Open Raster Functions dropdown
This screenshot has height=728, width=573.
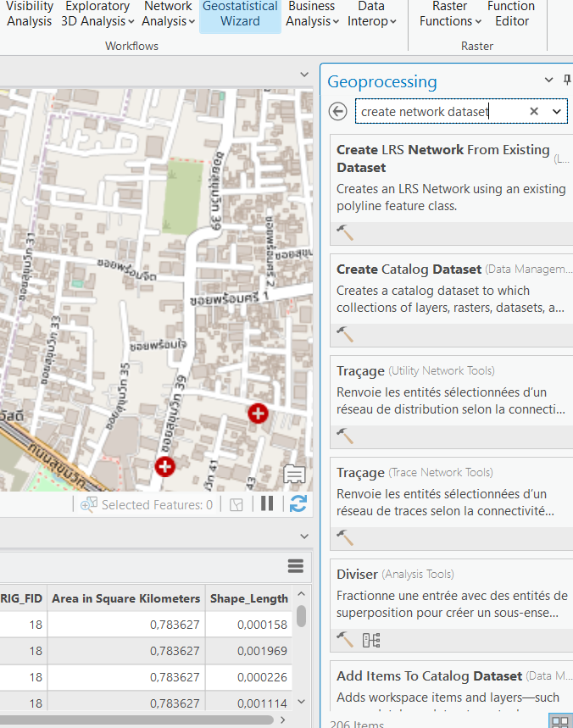tap(450, 14)
